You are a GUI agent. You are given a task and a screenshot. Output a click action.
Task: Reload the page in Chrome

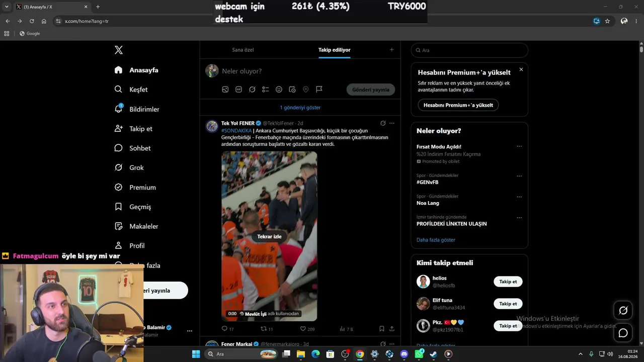pyautogui.click(x=32, y=21)
